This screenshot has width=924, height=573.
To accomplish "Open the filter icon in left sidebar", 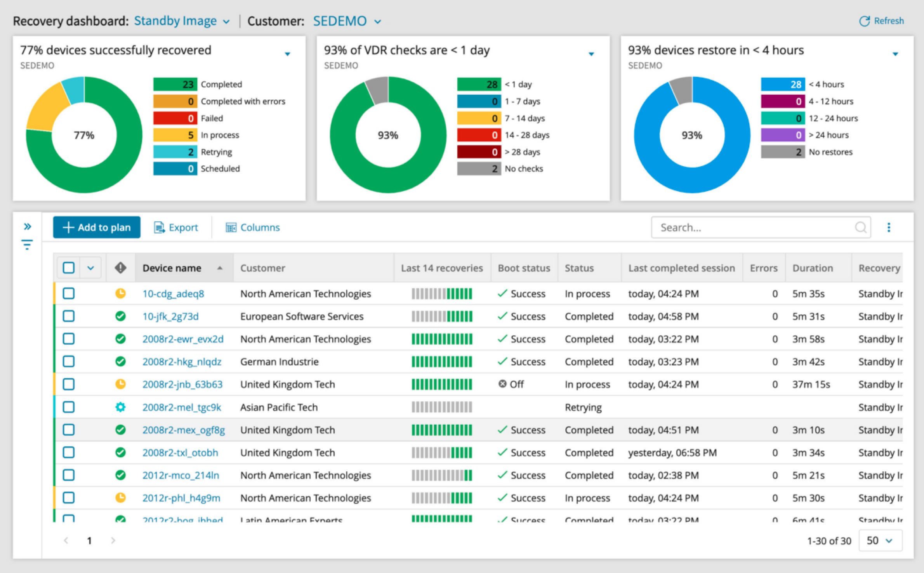I will pos(27,245).
